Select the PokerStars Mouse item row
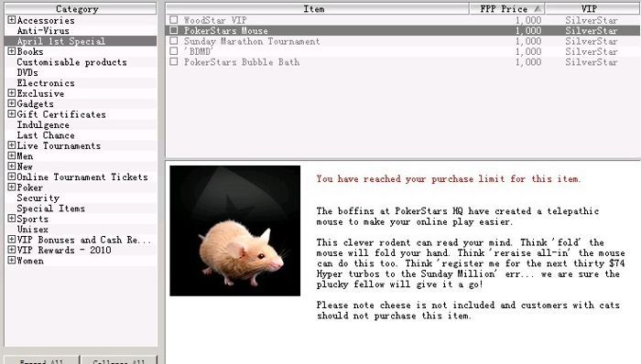This screenshot has height=364, width=641. click(x=403, y=30)
